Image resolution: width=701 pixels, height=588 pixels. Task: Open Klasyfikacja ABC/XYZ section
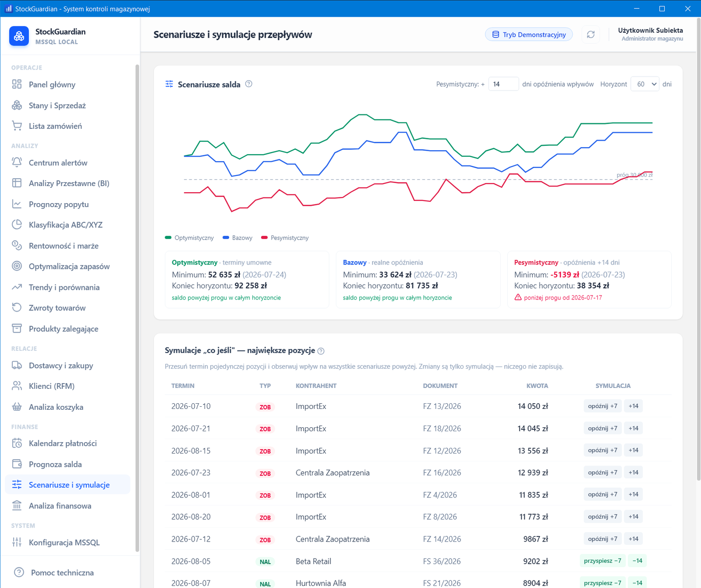point(67,225)
